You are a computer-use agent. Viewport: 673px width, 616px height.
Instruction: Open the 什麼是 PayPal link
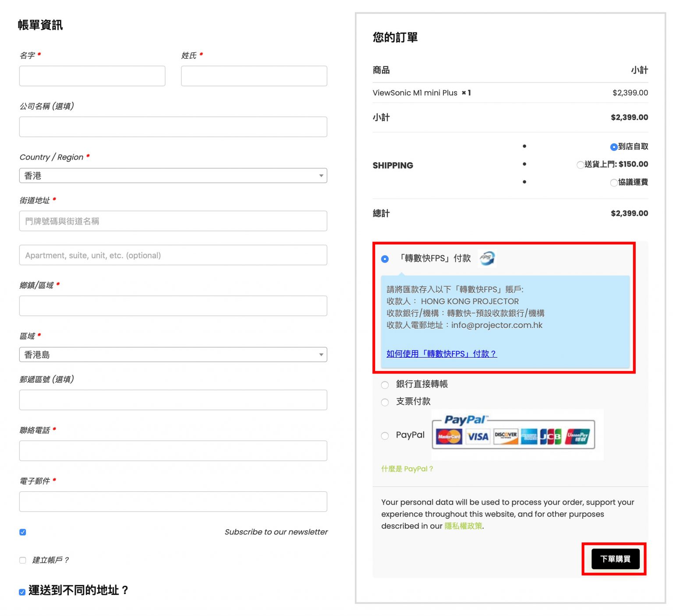click(x=407, y=469)
